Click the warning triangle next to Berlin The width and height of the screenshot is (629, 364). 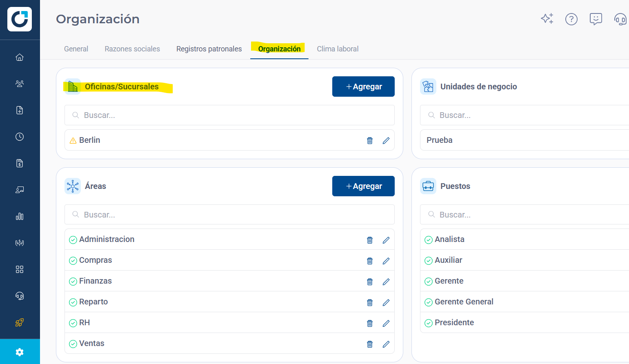point(73,140)
